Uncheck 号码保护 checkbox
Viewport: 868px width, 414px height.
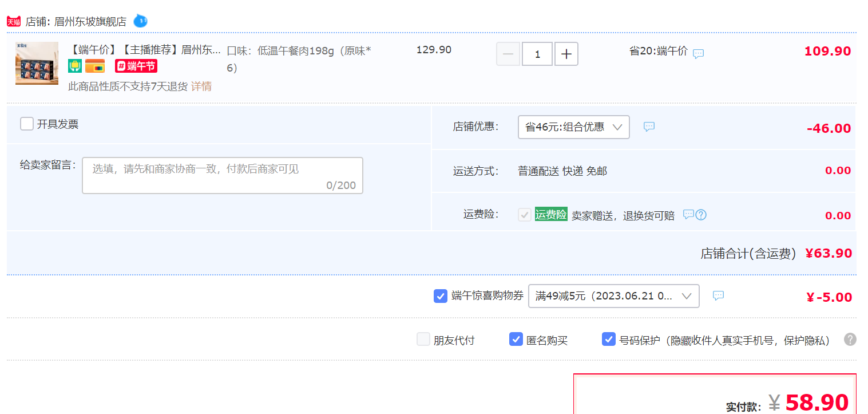pos(609,339)
